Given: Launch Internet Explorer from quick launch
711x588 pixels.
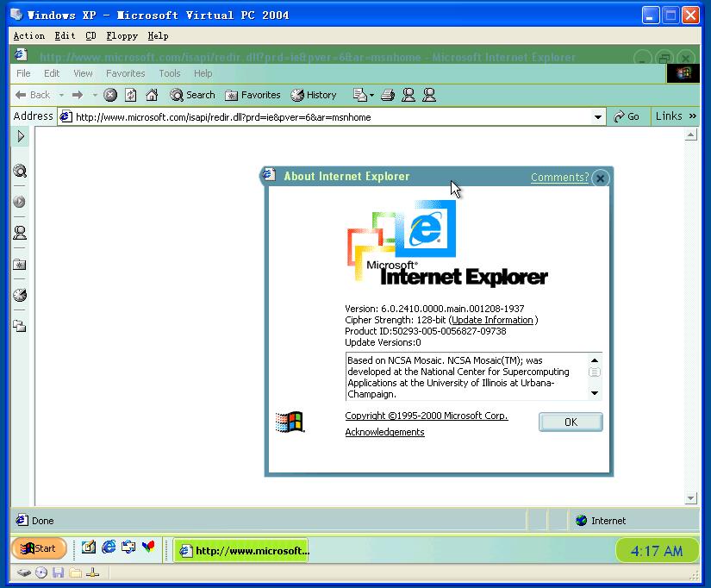Looking at the screenshot, I should 109,547.
